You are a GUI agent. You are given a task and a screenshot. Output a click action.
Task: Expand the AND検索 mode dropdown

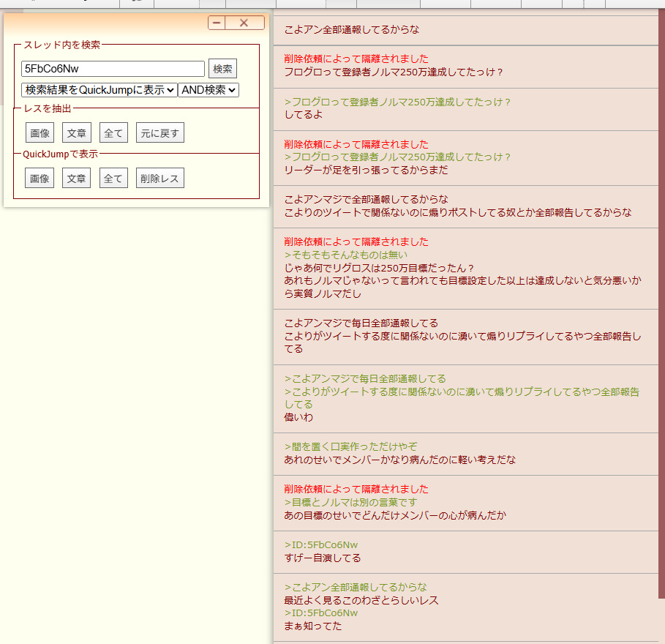click(208, 90)
